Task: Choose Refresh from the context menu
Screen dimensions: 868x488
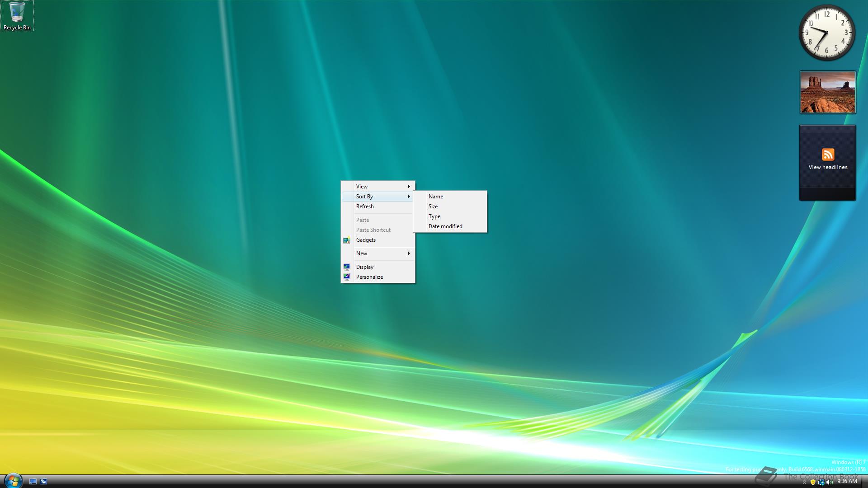Action: [378, 206]
